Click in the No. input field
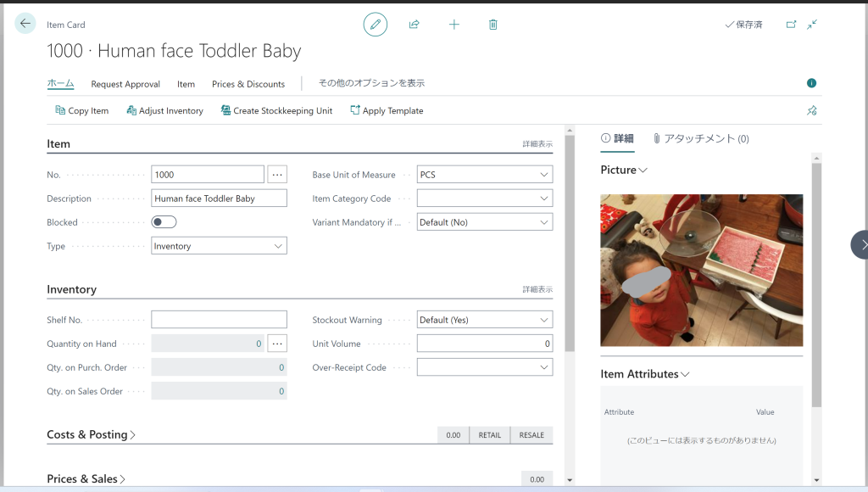The width and height of the screenshot is (868, 492). [208, 175]
